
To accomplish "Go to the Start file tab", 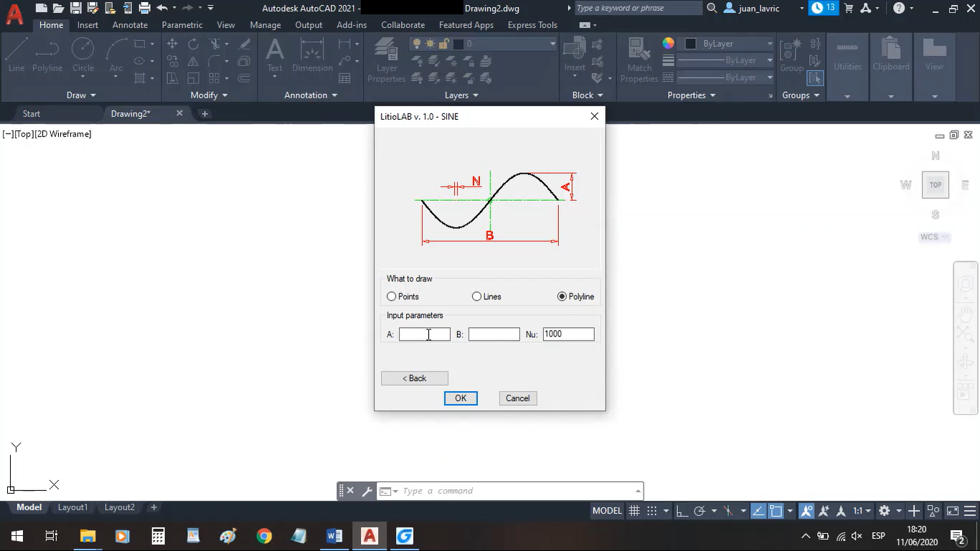I will click(x=32, y=113).
